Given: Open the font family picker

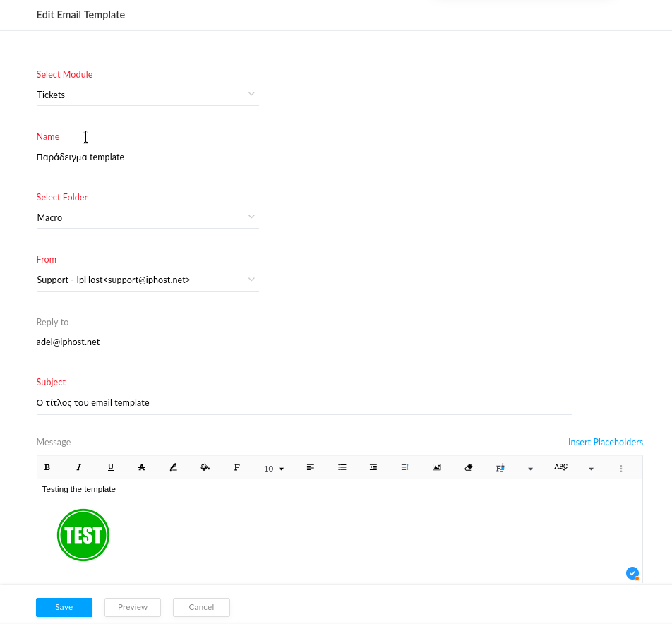Looking at the screenshot, I should click(236, 467).
